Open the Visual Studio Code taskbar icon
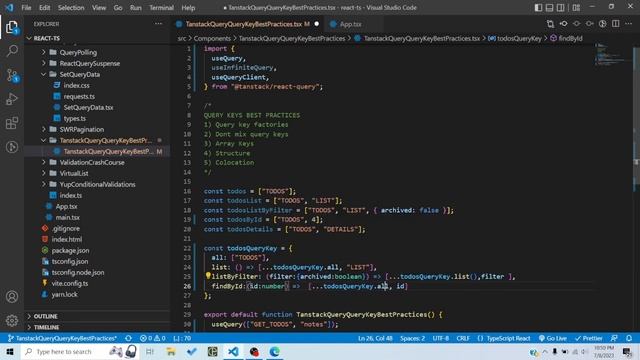This screenshot has height=360, width=640. (233, 351)
